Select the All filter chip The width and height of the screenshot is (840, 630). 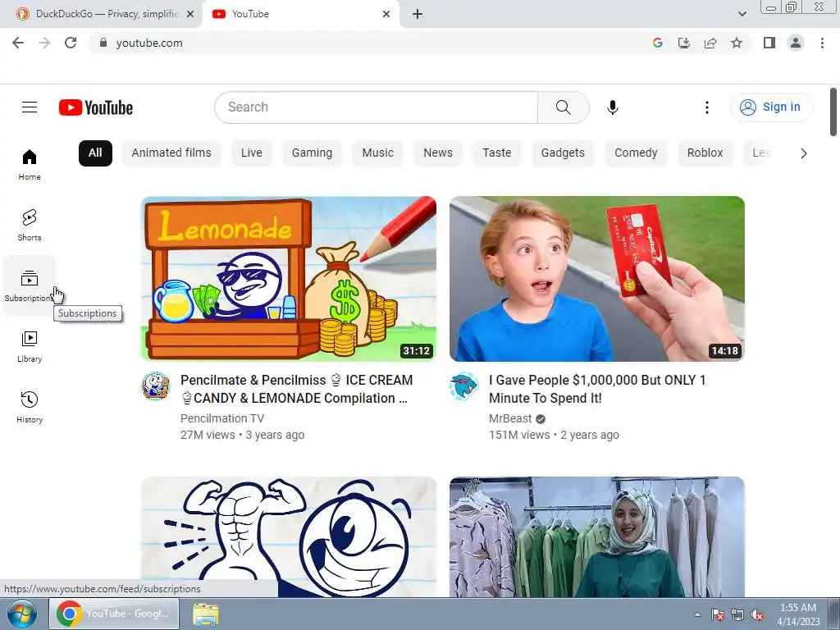tap(95, 153)
